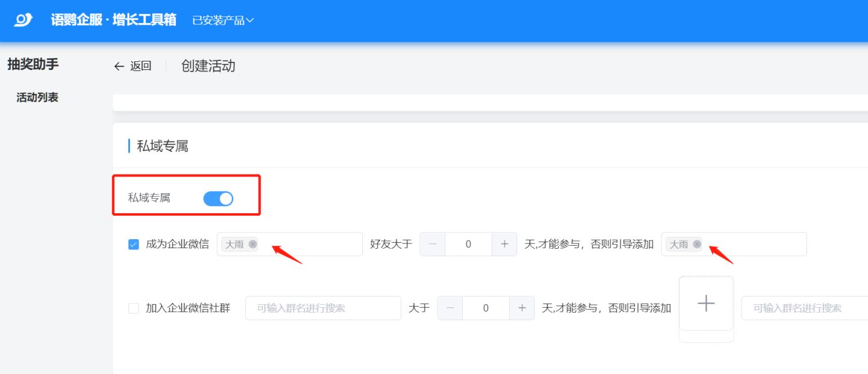Click the back arrow icon next to 返回

[x=119, y=66]
